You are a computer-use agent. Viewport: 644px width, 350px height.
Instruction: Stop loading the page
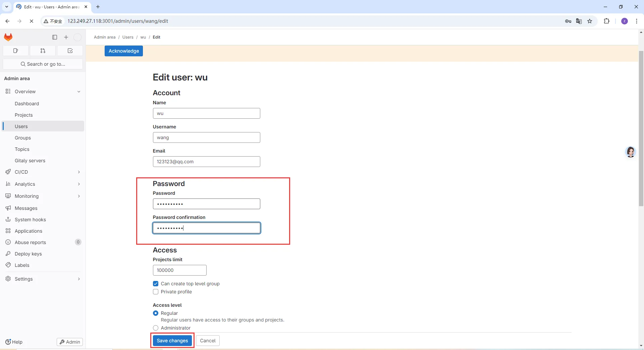(x=32, y=21)
